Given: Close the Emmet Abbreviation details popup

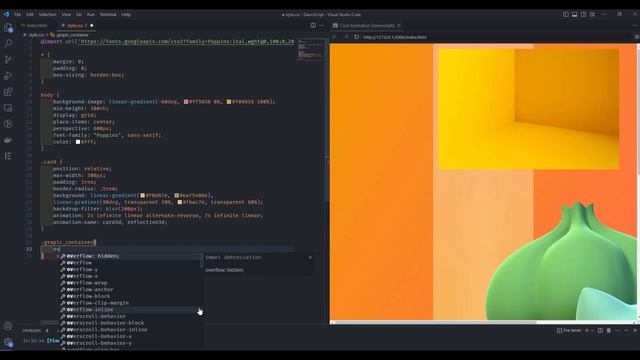Looking at the screenshot, I should pos(310,258).
